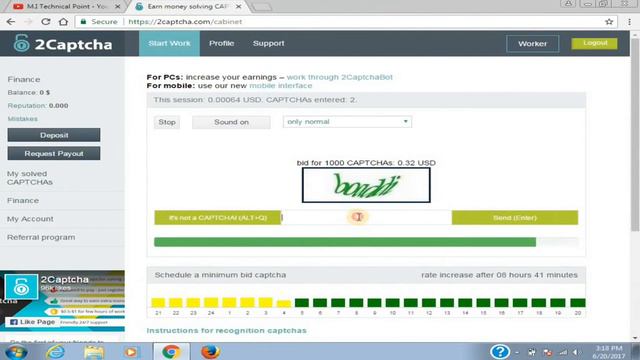Click the network signal tray icon
Screen dimensions: 640x360
[x=563, y=352]
